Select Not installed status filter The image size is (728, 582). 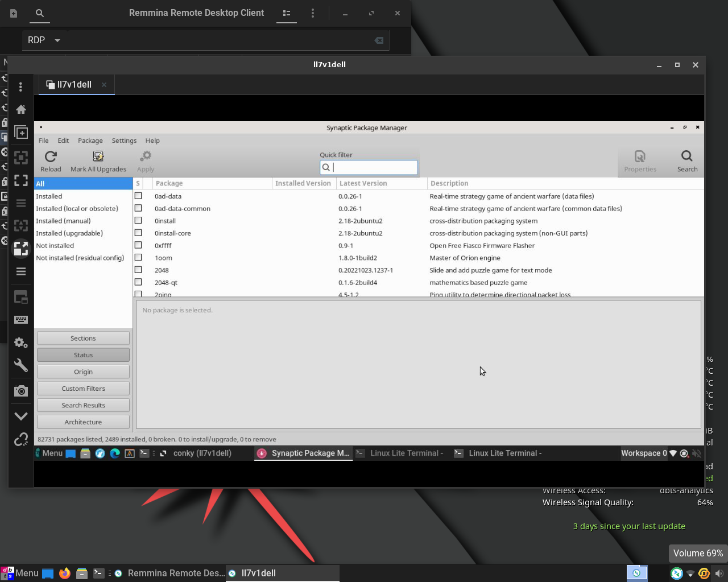pyautogui.click(x=83, y=246)
